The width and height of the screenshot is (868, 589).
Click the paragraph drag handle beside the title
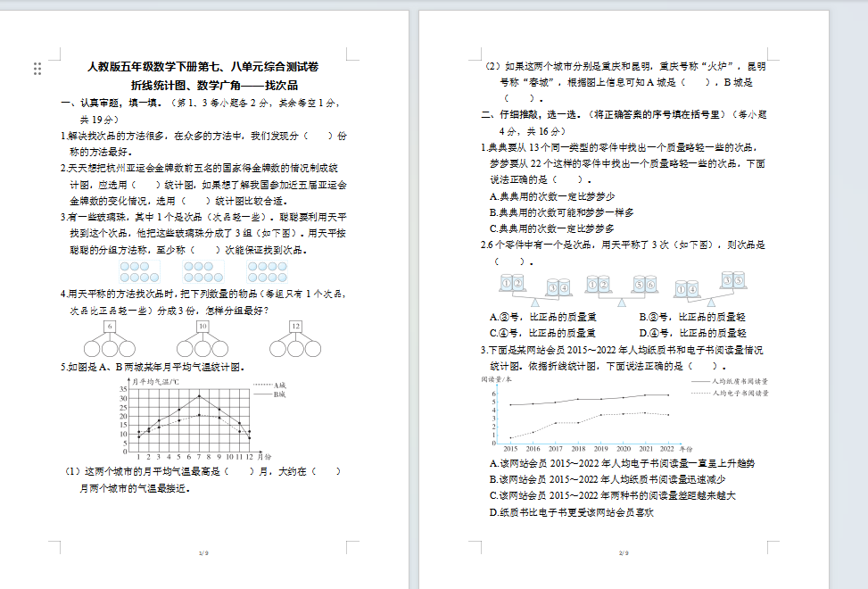click(37, 69)
